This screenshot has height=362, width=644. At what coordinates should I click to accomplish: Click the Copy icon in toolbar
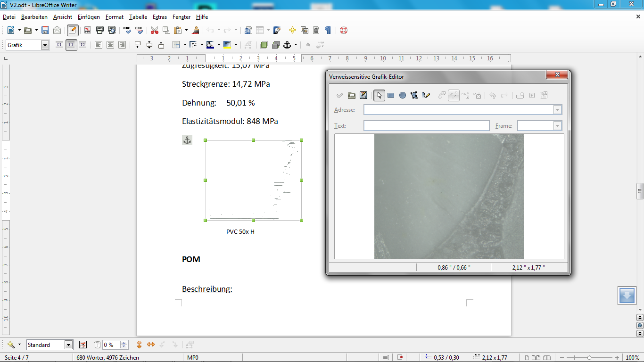click(166, 30)
